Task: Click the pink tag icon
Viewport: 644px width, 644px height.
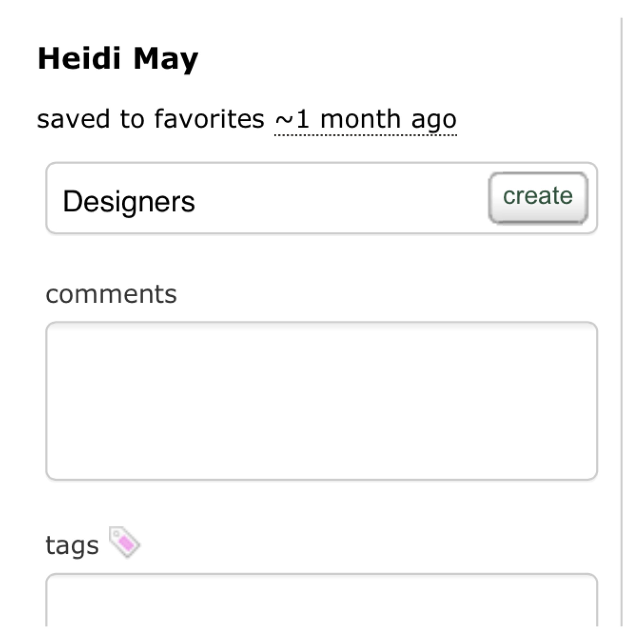Action: (x=125, y=542)
